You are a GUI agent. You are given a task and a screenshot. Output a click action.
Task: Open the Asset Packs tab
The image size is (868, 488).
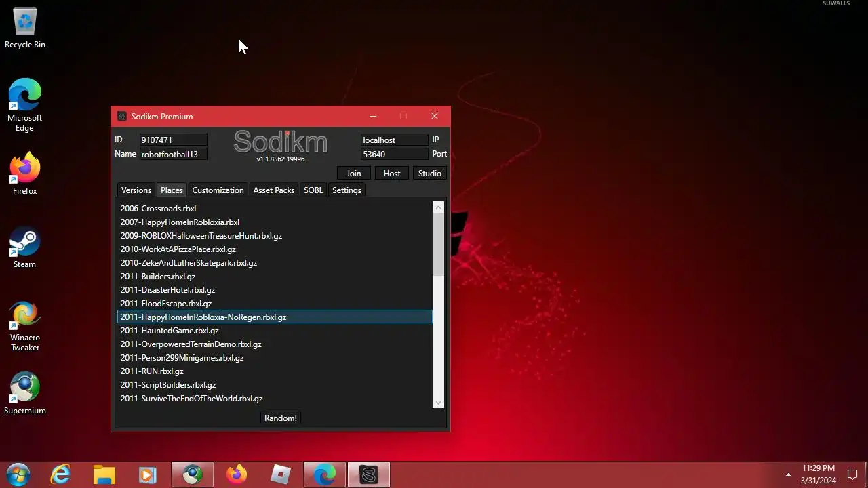[274, 190]
